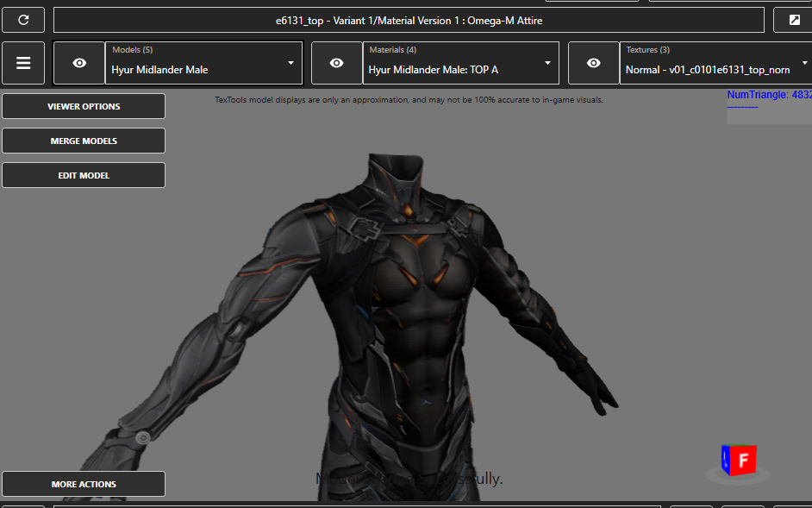Screen dimensions: 812x508
Task: Click the pop-out window icon
Action: click(794, 20)
